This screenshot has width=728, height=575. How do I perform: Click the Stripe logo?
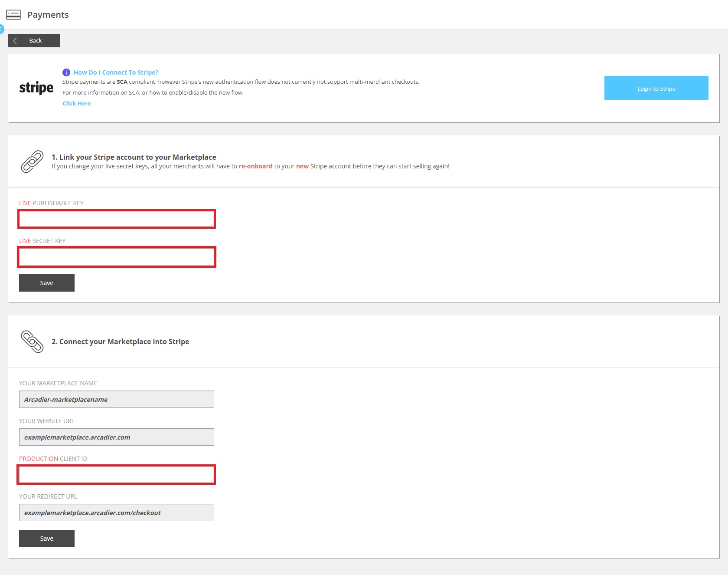(36, 88)
